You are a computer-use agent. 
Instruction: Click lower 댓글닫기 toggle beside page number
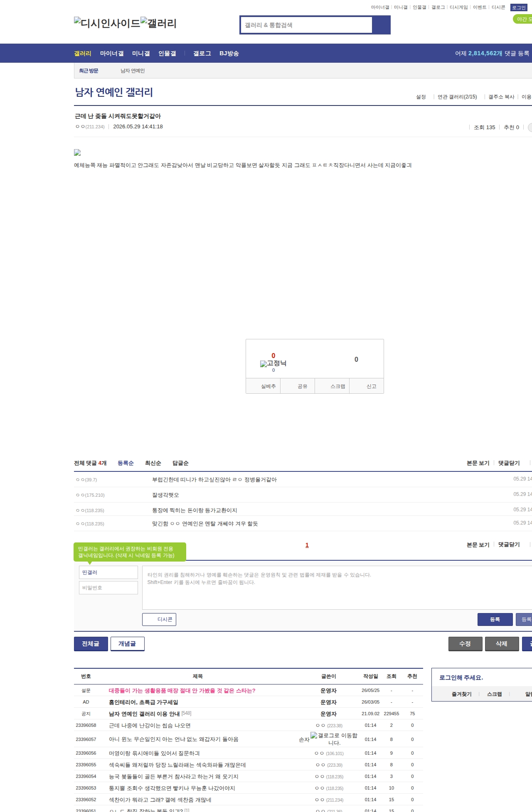click(x=509, y=545)
